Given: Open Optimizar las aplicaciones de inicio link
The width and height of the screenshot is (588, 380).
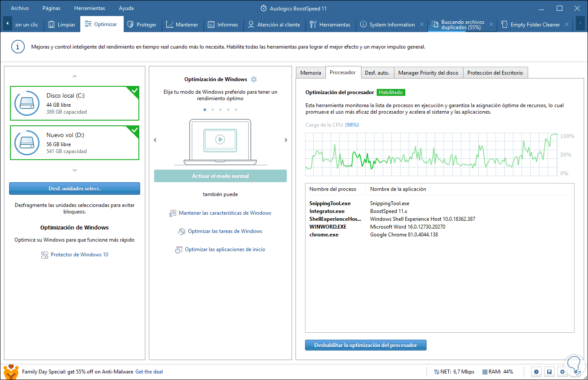Looking at the screenshot, I should point(225,249).
